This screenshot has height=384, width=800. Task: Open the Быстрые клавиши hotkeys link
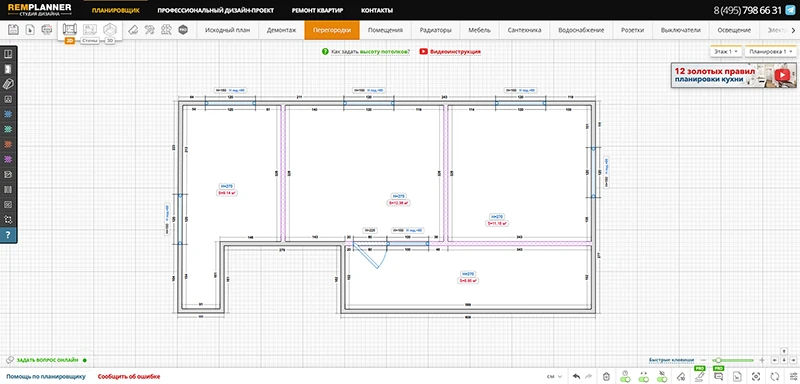(671, 360)
